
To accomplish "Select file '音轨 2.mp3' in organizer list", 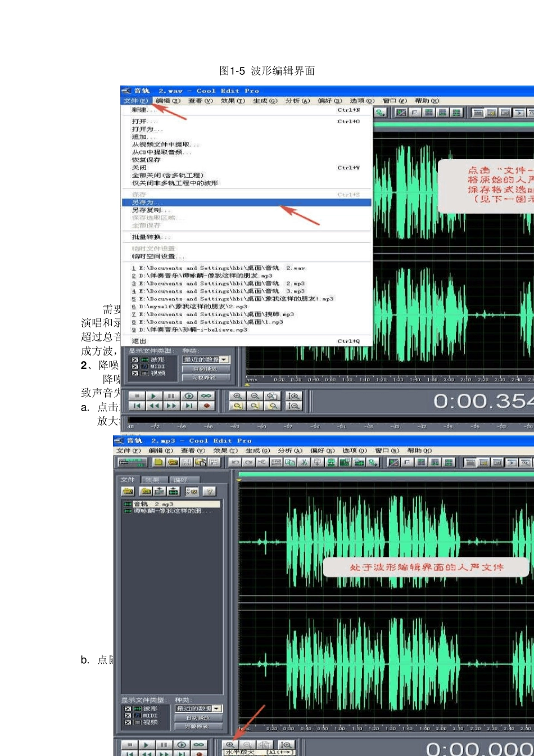I will pyautogui.click(x=171, y=504).
